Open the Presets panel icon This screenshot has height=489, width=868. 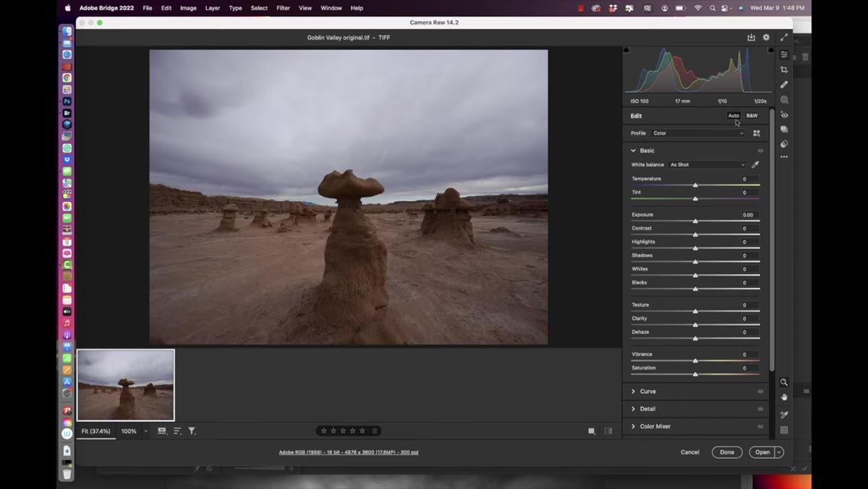(x=784, y=144)
